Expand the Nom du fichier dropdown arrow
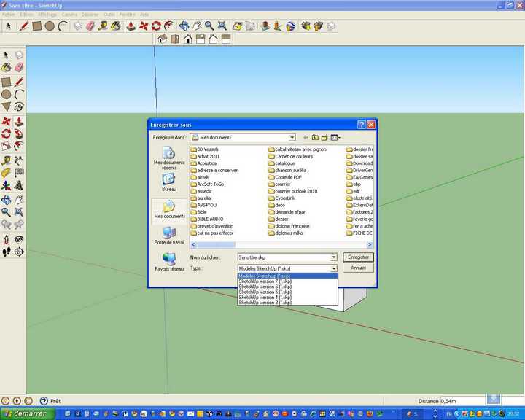525x420 pixels. (334, 257)
